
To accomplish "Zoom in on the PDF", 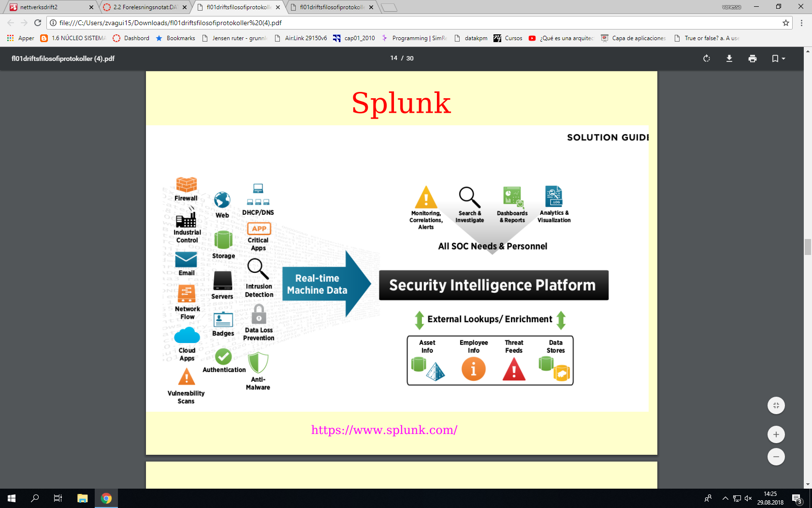I will click(x=776, y=434).
